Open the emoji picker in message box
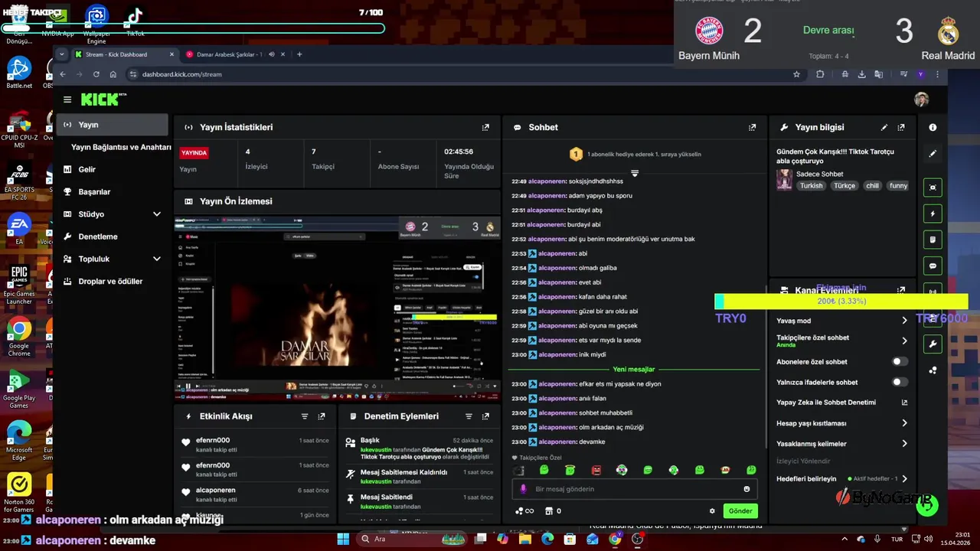Screen dimensions: 980x551 pyautogui.click(x=746, y=489)
